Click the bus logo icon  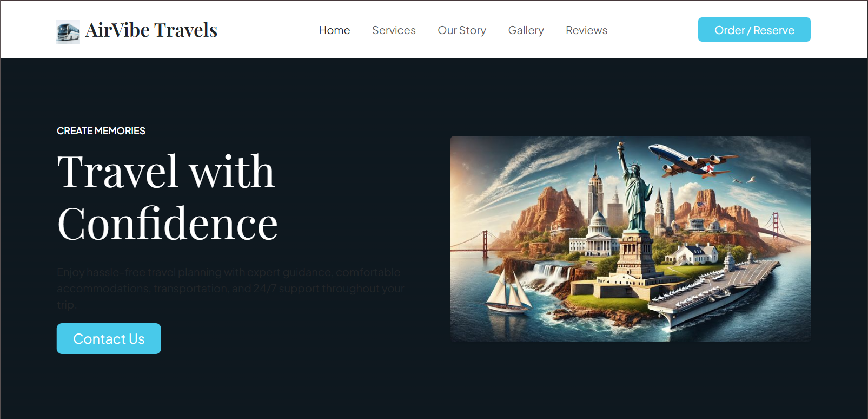point(68,31)
